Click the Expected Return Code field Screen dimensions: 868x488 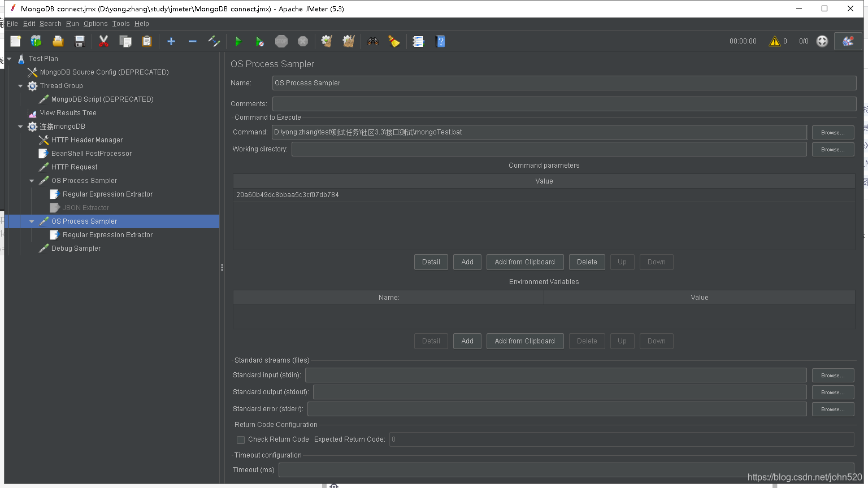click(x=622, y=439)
